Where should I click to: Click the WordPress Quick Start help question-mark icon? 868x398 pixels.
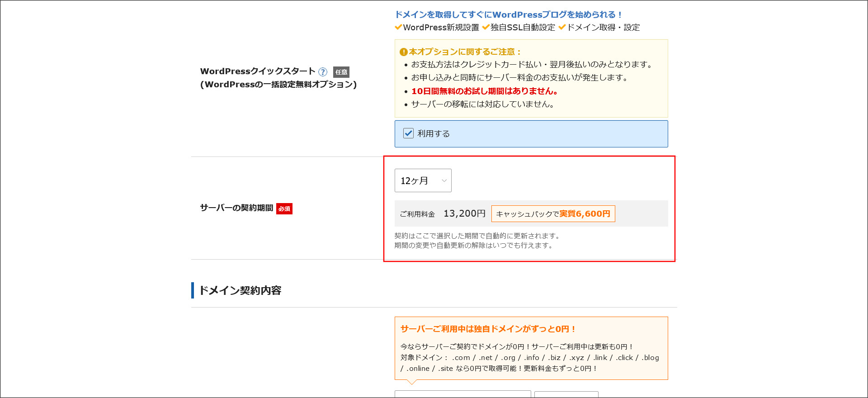pyautogui.click(x=323, y=72)
